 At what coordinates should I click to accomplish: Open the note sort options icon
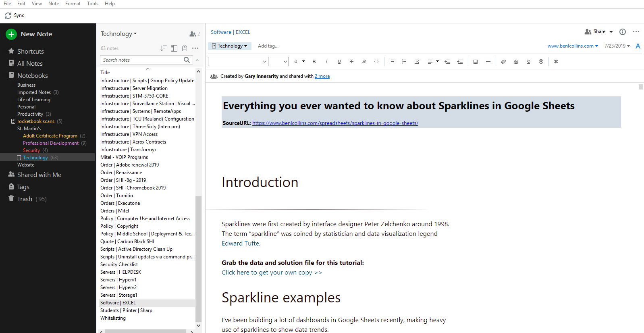(x=163, y=48)
